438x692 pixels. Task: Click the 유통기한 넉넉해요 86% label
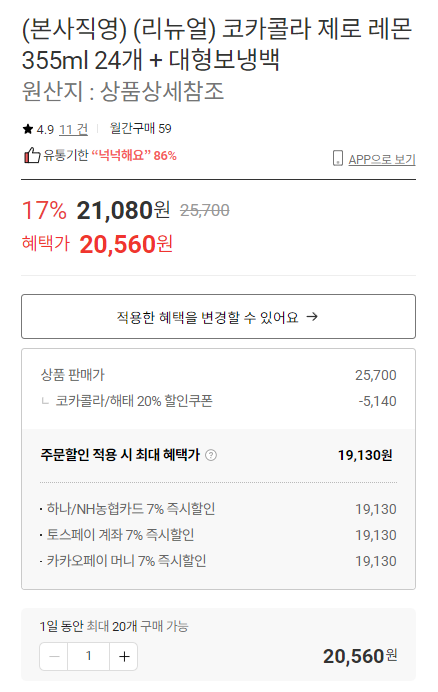110,155
